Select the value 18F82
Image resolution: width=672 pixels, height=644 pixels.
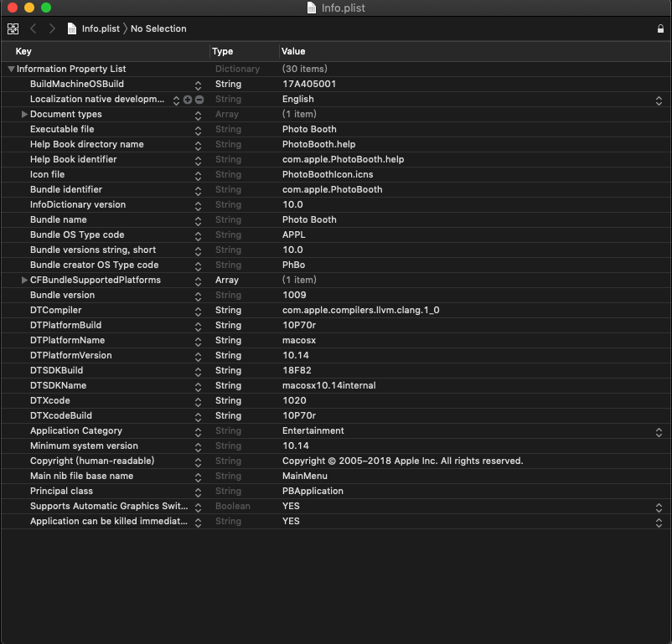[x=297, y=370]
